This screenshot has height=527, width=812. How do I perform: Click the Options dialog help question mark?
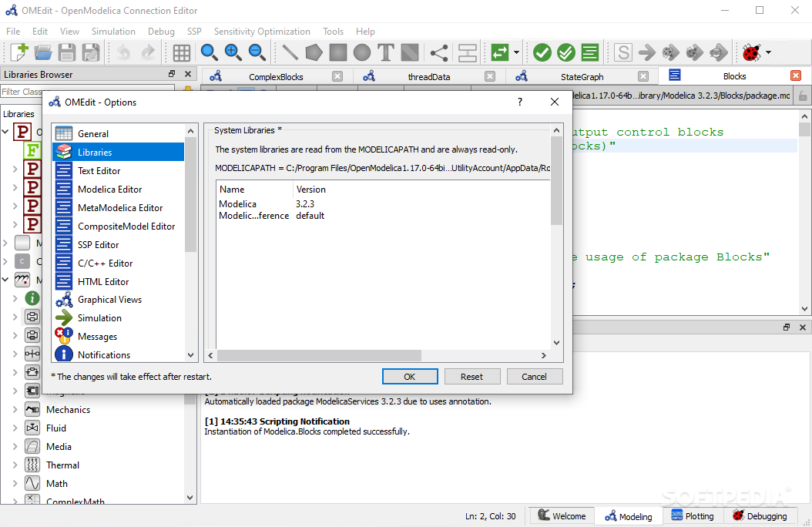tap(520, 102)
